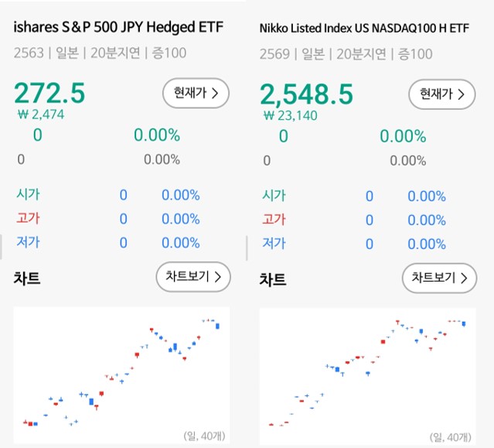494x448 pixels.
Task: Click the 시가 label in the Nikko panel
Action: 274,196
